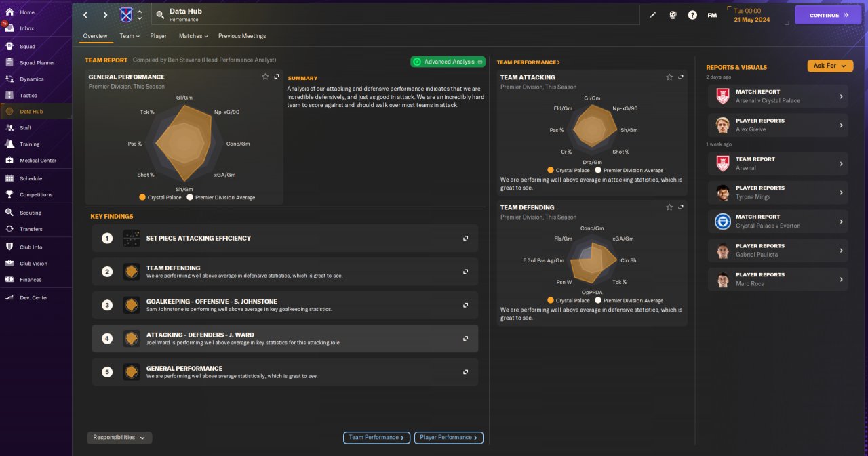
Task: Click the pencil edit icon in top bar
Action: 653,15
